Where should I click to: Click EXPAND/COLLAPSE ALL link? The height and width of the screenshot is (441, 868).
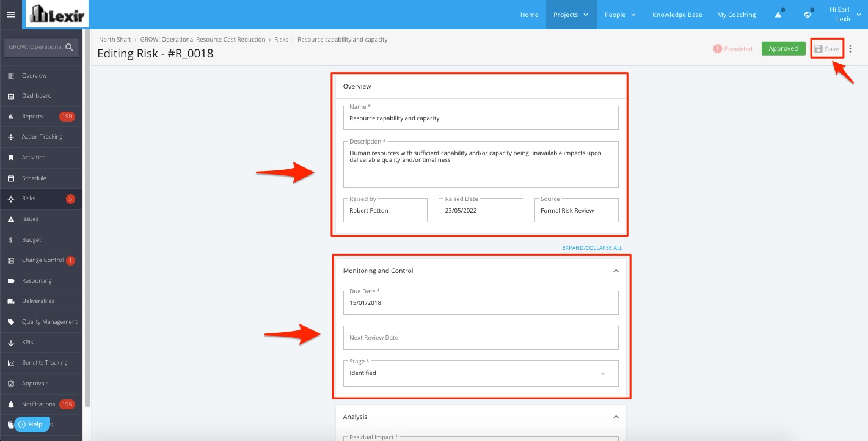592,248
